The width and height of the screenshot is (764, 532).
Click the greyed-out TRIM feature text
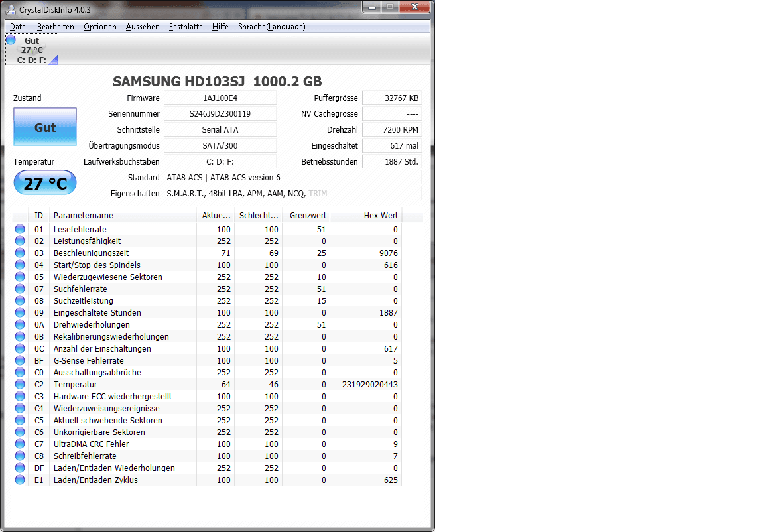tap(318, 194)
